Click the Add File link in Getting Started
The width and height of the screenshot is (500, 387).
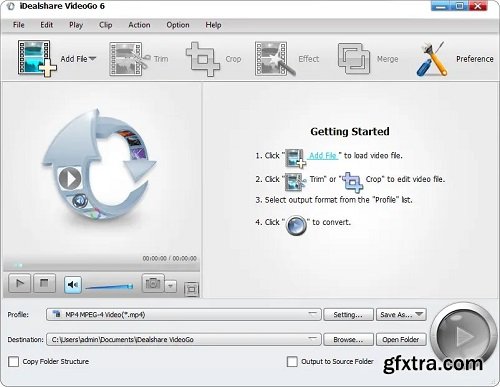click(x=323, y=156)
